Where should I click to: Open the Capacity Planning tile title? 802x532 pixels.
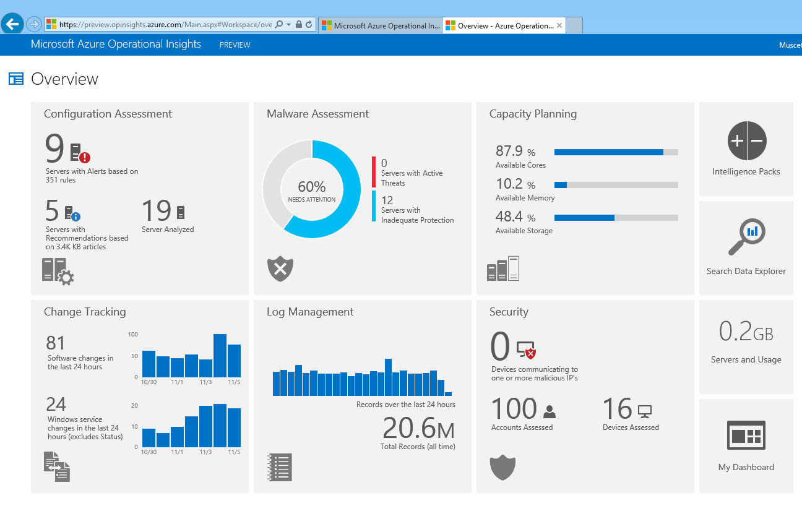pos(533,114)
